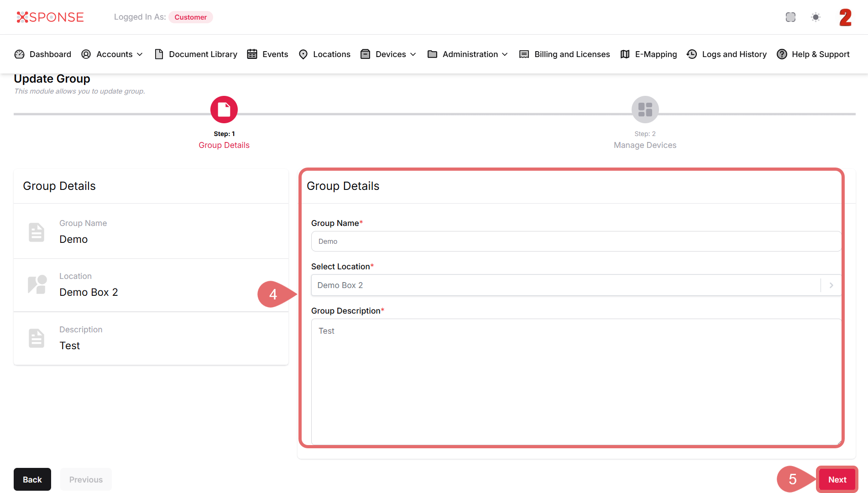Click into the Group Name input field

[x=575, y=241]
